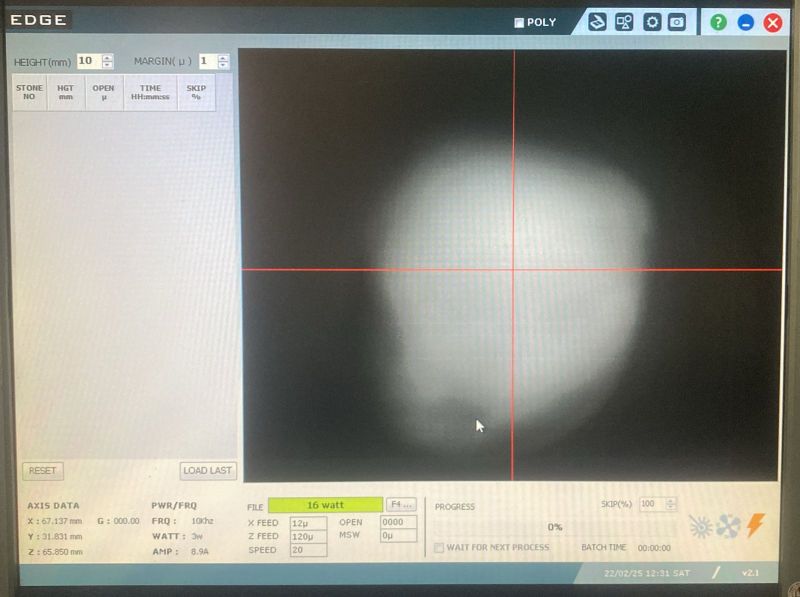The width and height of the screenshot is (800, 597).
Task: Click the AMP 8.9A value
Action: (x=199, y=552)
